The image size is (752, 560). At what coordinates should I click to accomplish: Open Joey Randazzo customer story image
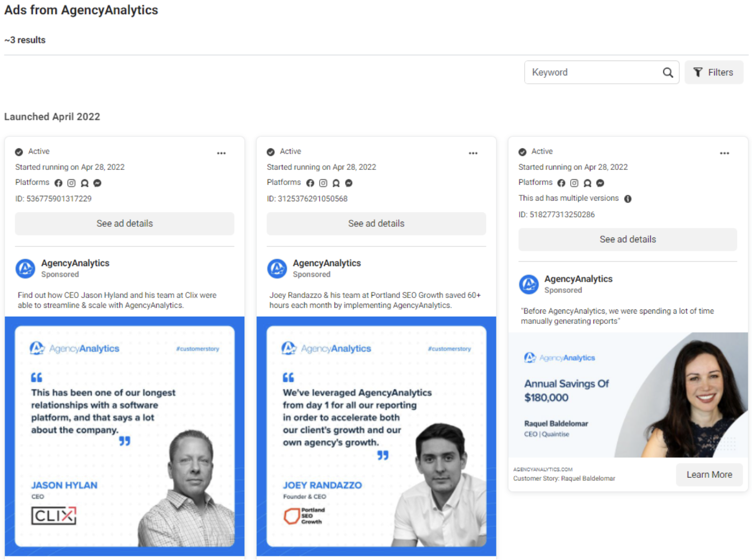(376, 437)
